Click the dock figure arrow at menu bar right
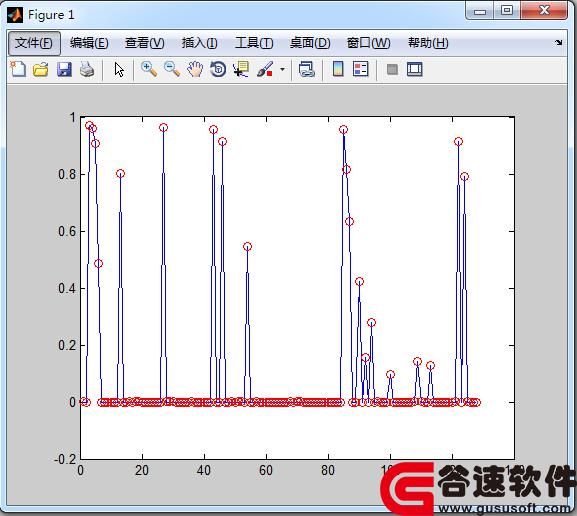This screenshot has width=577, height=516. coord(559,42)
